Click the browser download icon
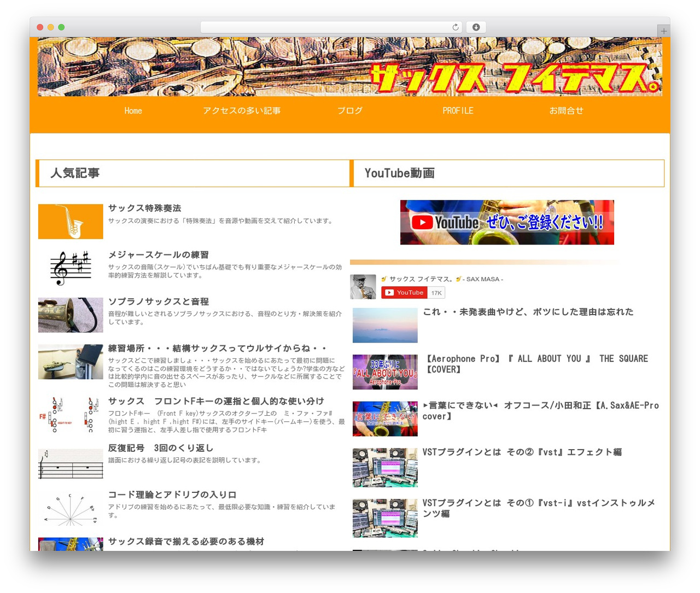Viewport: 700px width, 593px height. 476,27
